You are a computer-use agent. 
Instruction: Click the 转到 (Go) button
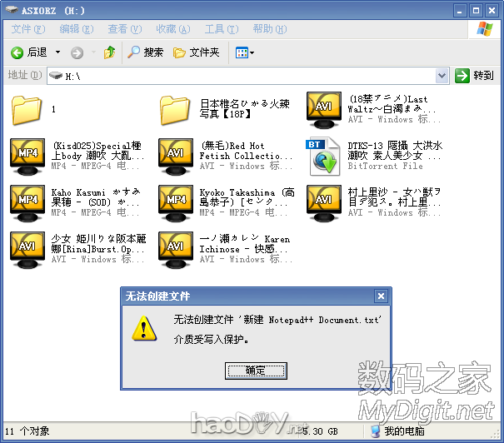pyautogui.click(x=475, y=76)
